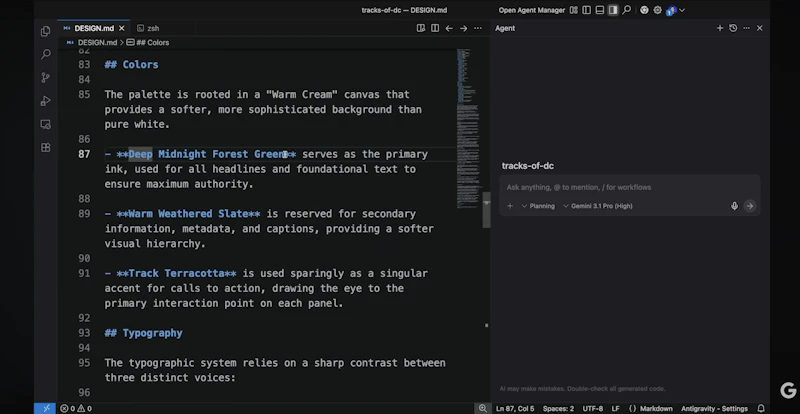The image size is (800, 414).
Task: Click the editor minimap
Action: [x=468, y=128]
